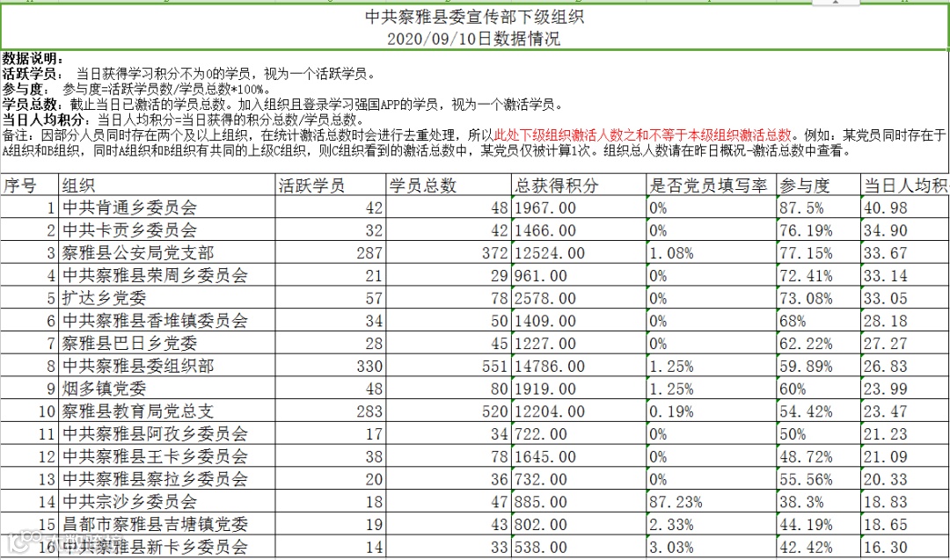Click the 2020/09/10日数据情况 subtitle line

pos(474,39)
